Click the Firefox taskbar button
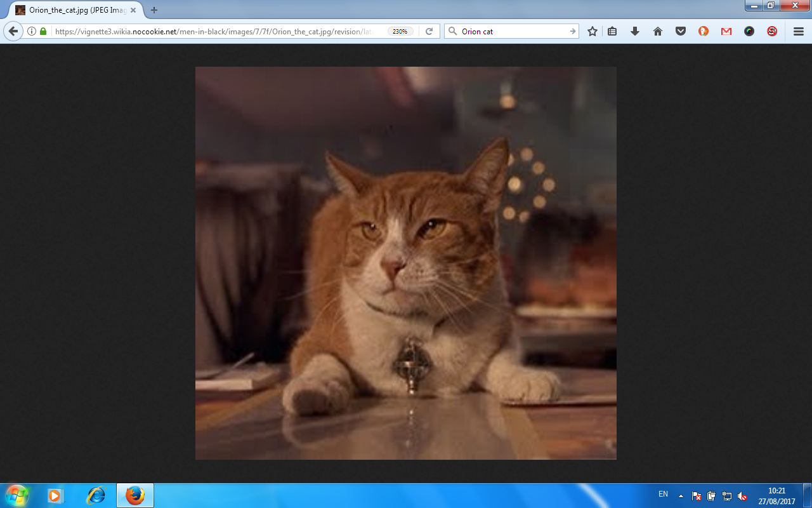 (135, 495)
